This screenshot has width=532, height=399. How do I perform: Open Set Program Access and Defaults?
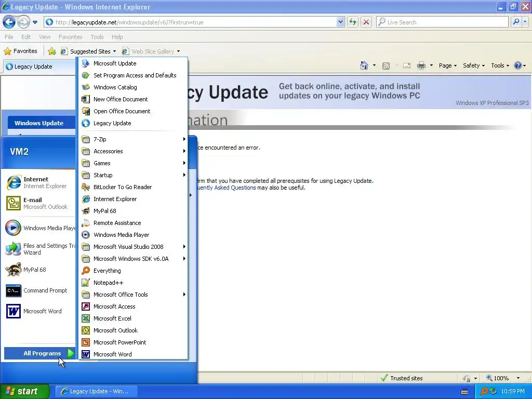point(133,75)
